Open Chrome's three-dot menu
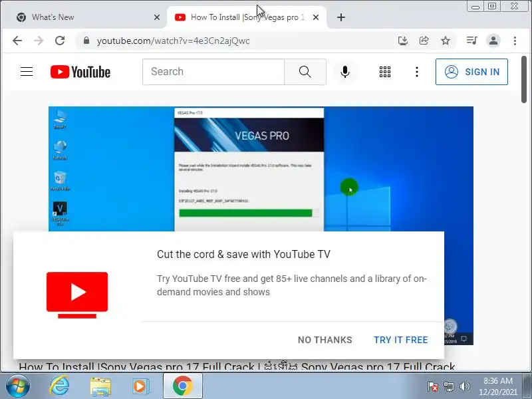Image resolution: width=532 pixels, height=399 pixels. tap(515, 41)
